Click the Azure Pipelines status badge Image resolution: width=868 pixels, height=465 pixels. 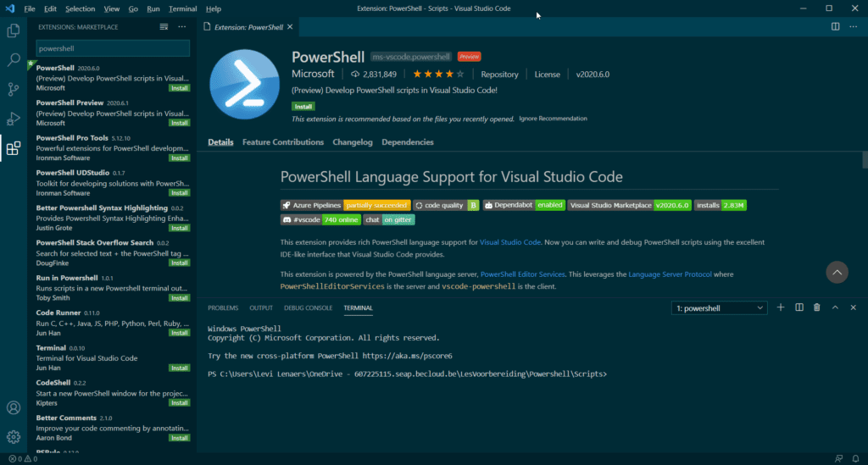346,205
